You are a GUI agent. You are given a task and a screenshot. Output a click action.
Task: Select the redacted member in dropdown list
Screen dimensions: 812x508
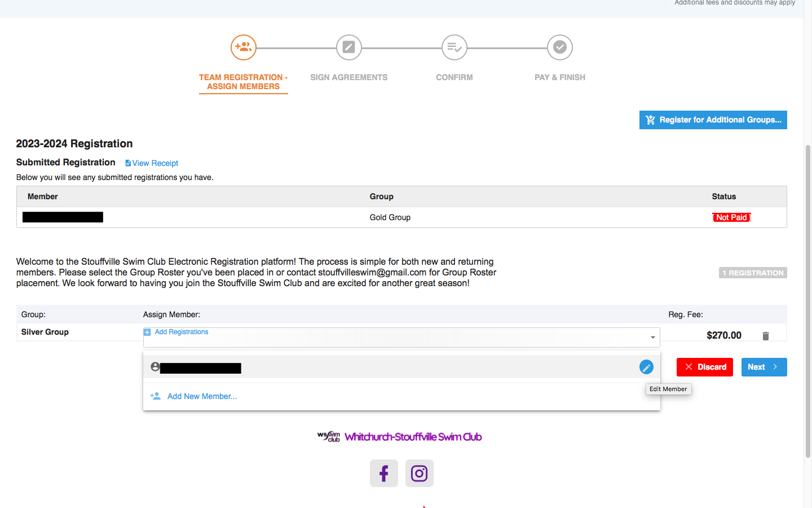(200, 368)
